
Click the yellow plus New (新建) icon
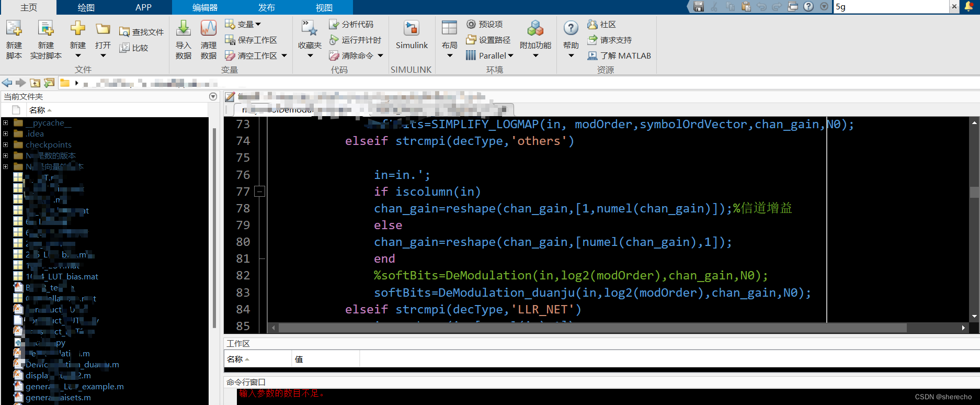click(78, 29)
